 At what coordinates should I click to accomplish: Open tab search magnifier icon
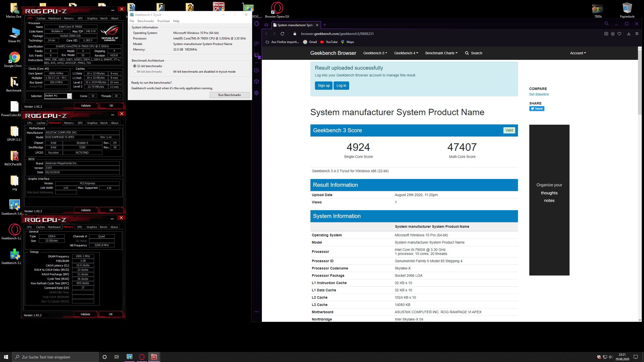tap(607, 24)
